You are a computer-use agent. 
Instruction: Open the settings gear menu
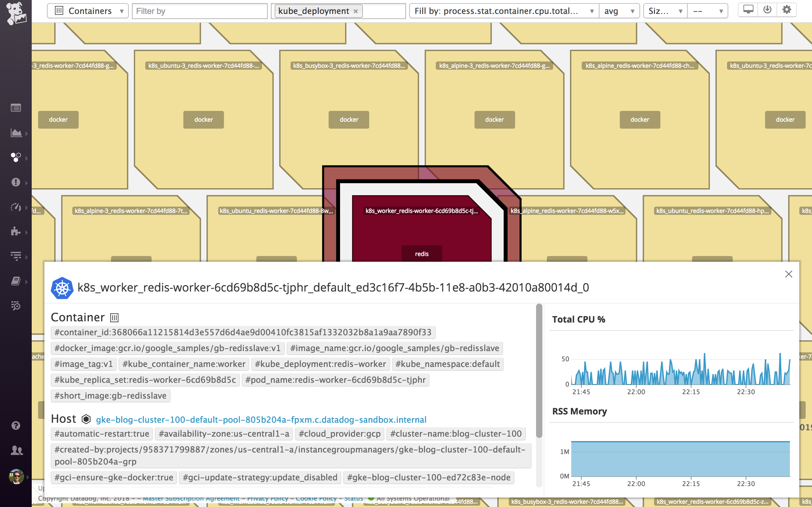787,10
